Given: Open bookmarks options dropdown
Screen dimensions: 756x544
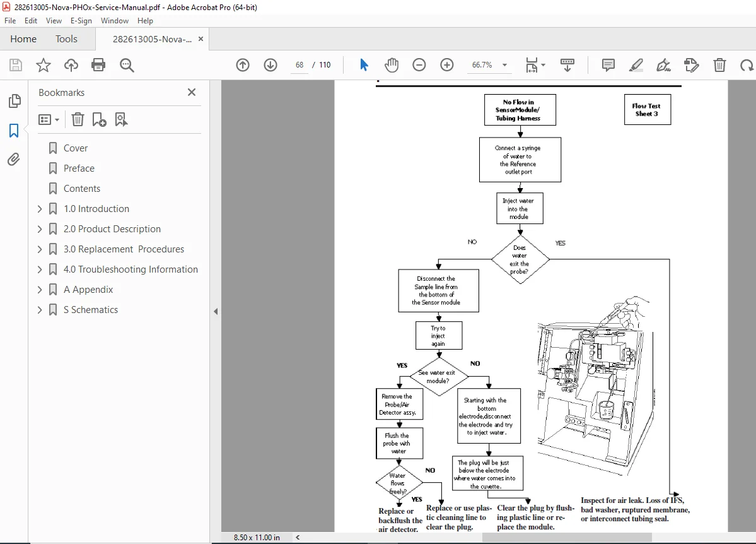Looking at the screenshot, I should pos(49,119).
